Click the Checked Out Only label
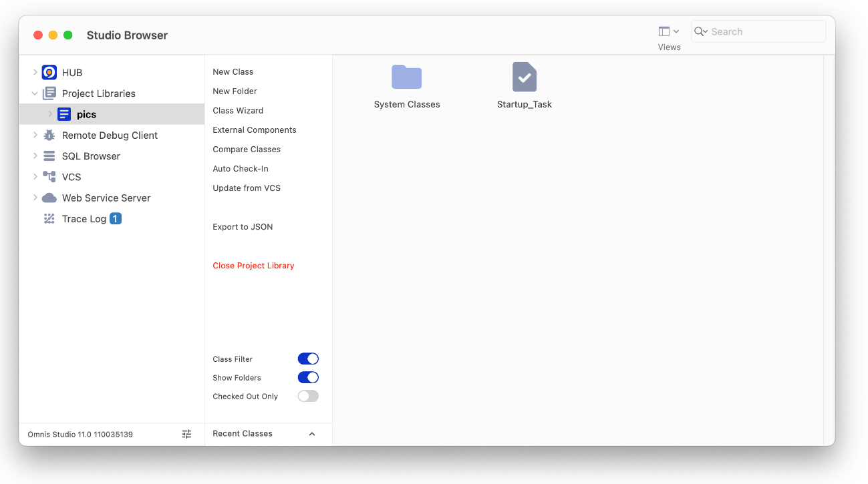This screenshot has height=484, width=868. coord(245,397)
